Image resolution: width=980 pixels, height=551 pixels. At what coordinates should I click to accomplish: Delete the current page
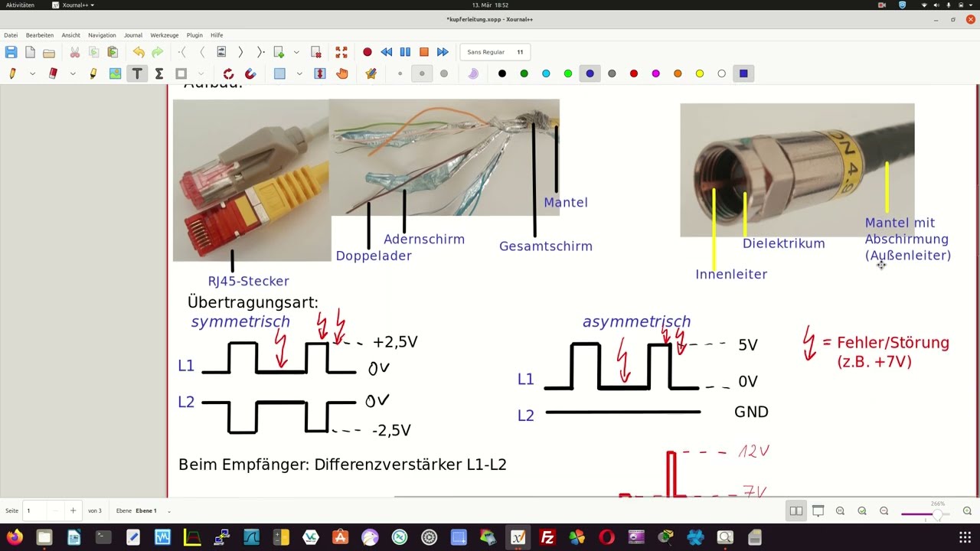(315, 52)
